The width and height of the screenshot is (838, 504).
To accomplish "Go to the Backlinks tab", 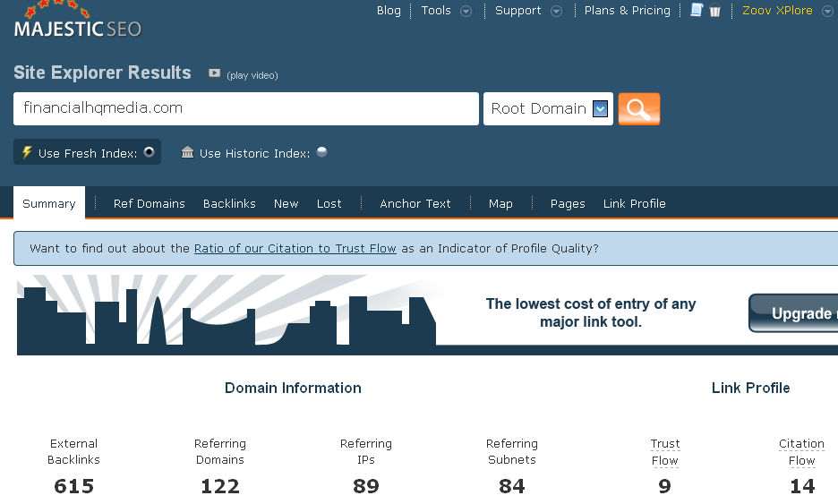I will tap(229, 204).
